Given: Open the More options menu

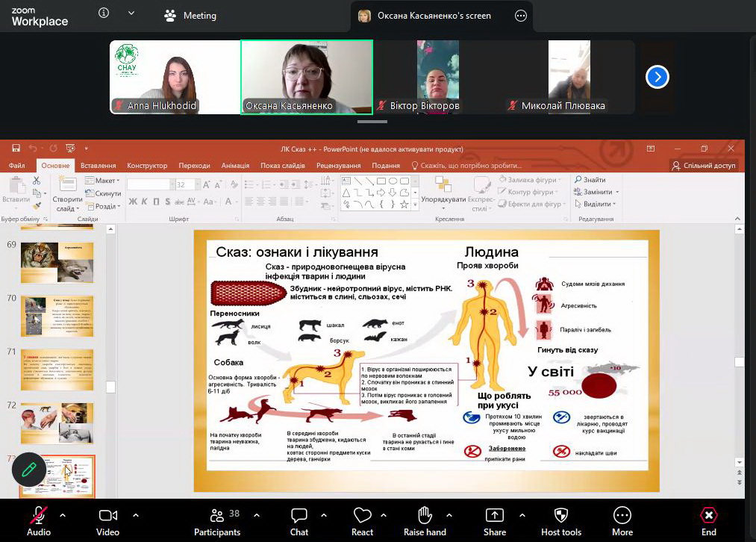Looking at the screenshot, I should click(622, 516).
